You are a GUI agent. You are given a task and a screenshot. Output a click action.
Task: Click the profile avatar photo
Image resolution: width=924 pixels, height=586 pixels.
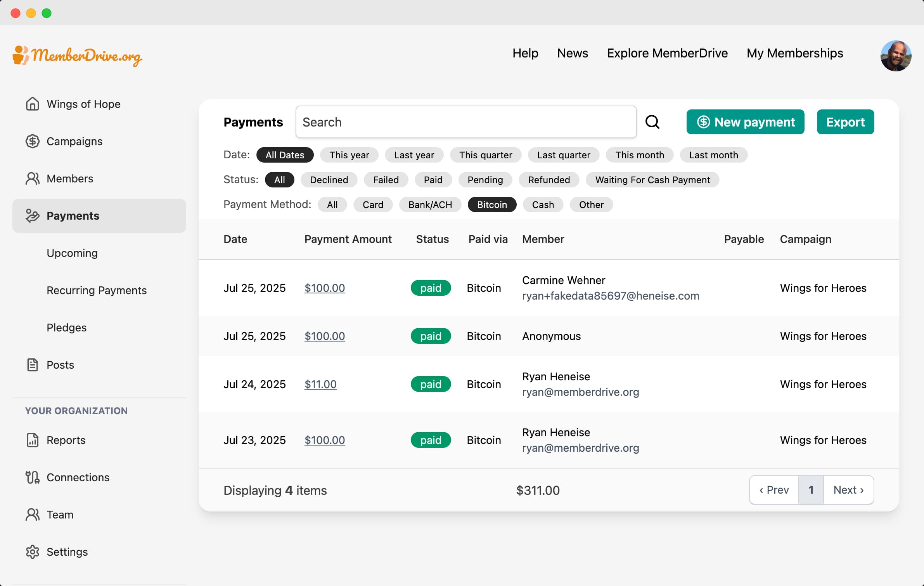pos(896,55)
